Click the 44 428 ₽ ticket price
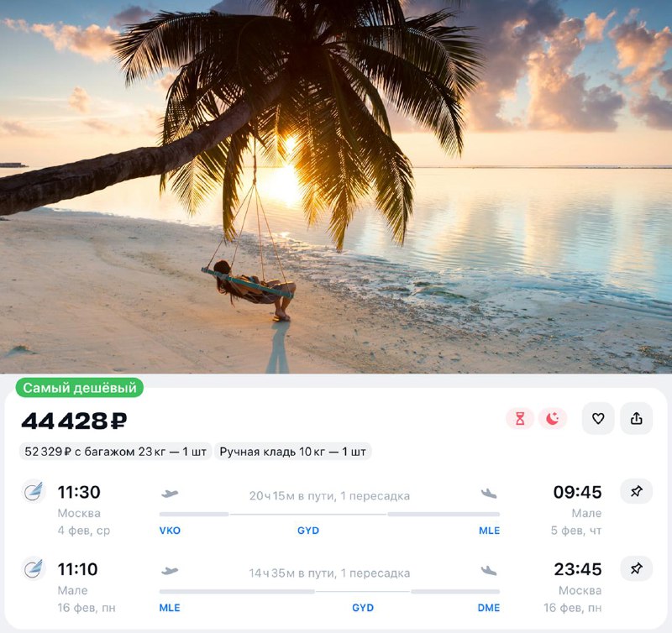 [x=74, y=421]
